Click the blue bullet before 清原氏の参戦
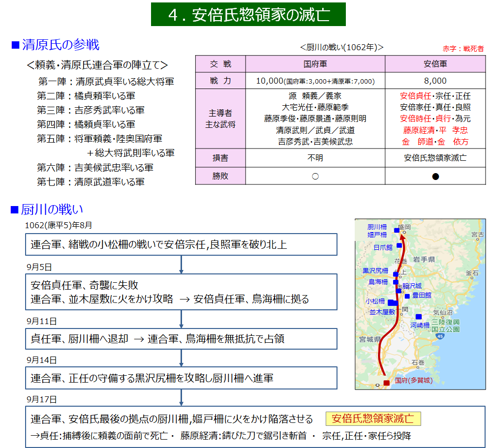Viewport: 490px width, 448px height. (15, 46)
